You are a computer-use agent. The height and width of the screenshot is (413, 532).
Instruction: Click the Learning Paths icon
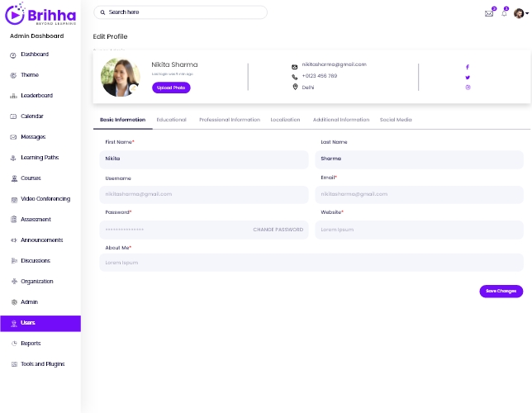click(x=13, y=158)
